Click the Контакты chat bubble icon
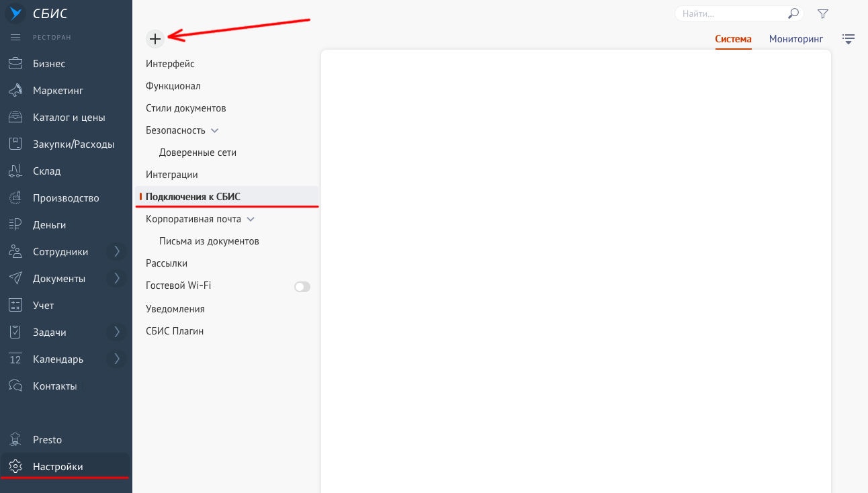 coord(15,386)
